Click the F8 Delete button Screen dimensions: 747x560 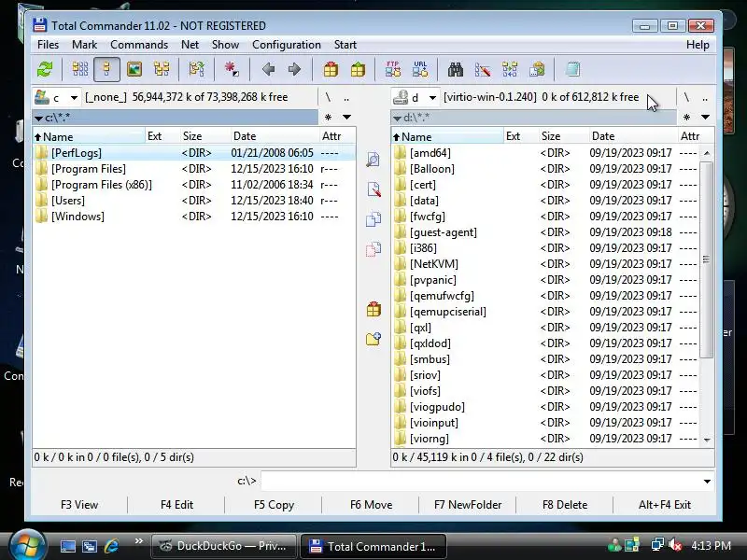tap(565, 505)
